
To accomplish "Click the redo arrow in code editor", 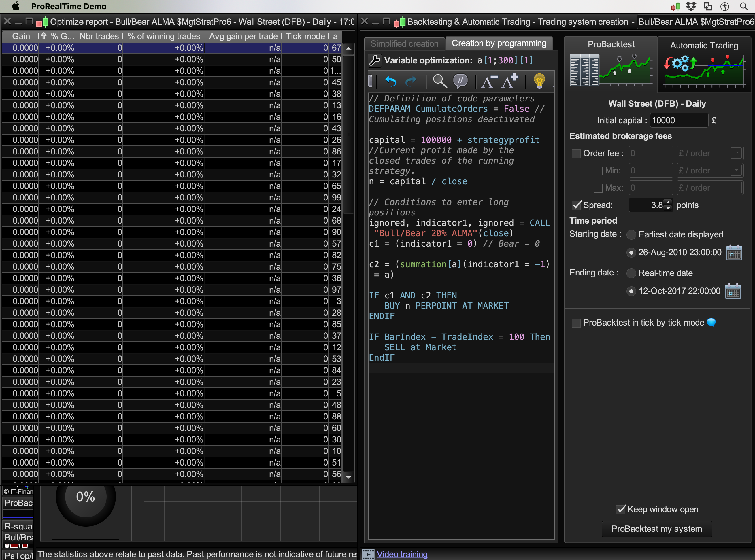I will coord(411,81).
